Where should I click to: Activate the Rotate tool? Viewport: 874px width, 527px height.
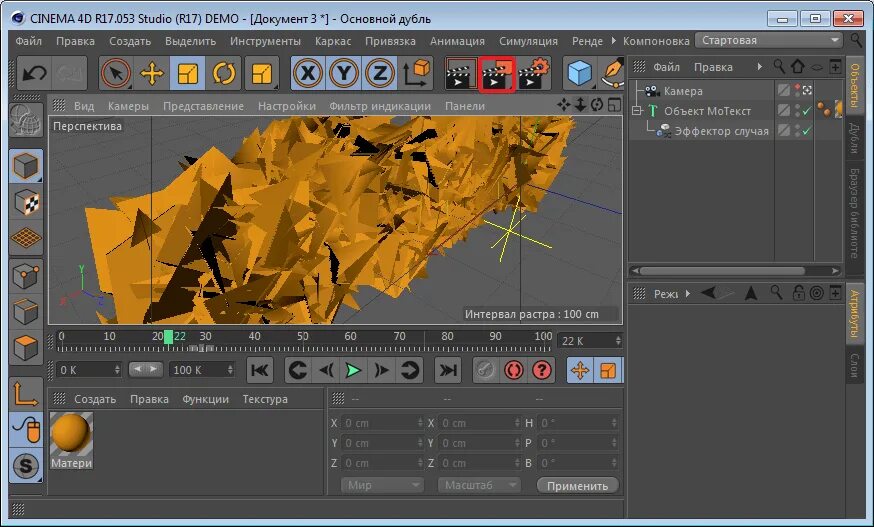224,73
